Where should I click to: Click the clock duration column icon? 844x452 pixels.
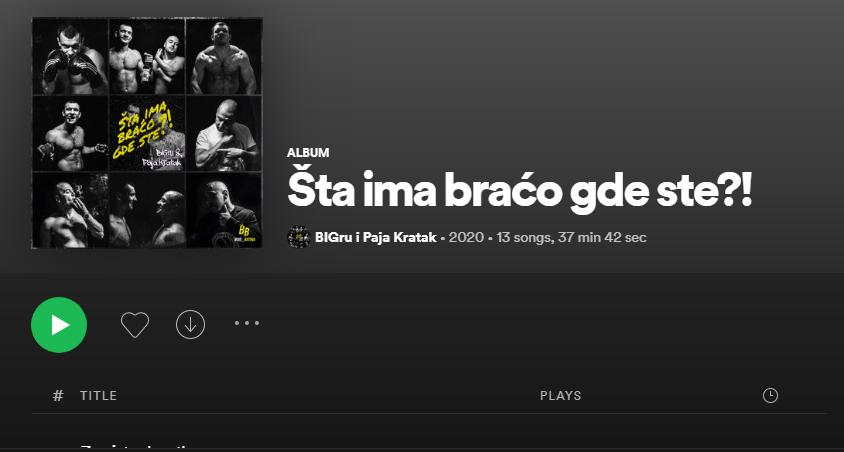click(770, 396)
